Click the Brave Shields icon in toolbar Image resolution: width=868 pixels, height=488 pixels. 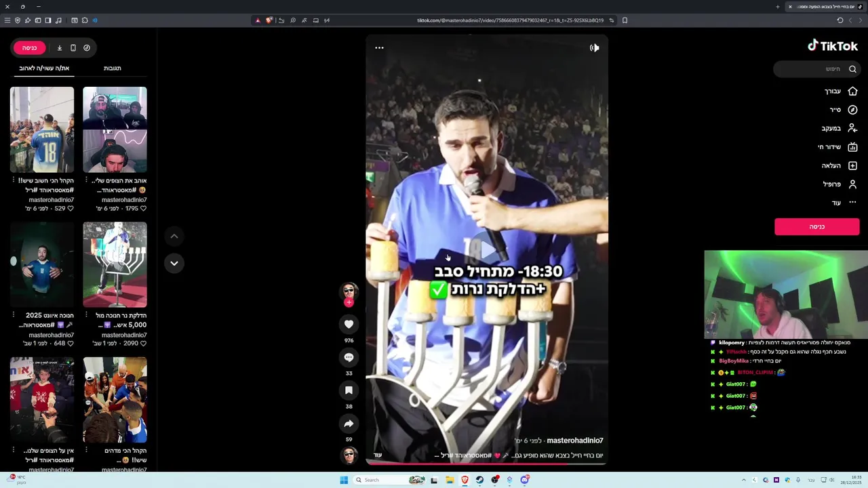click(269, 20)
